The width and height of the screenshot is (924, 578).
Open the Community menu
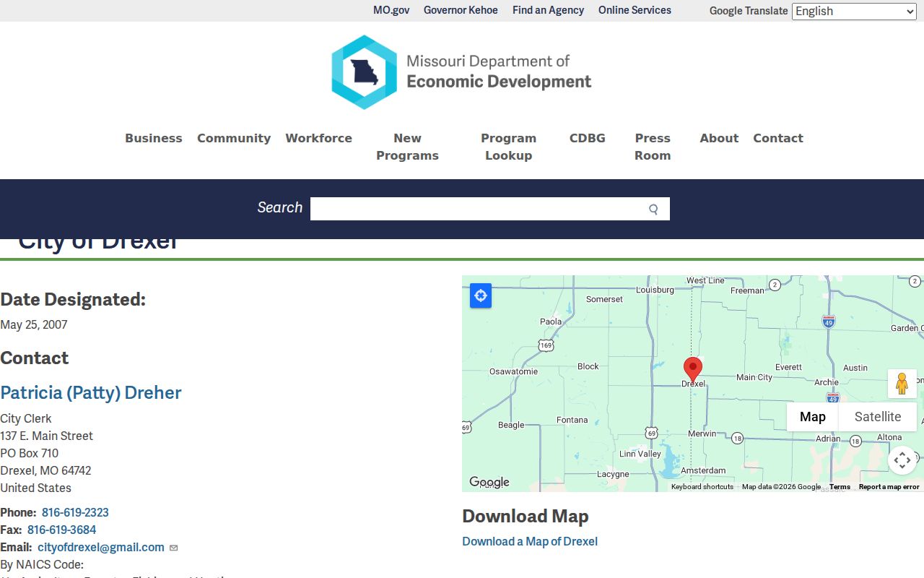pyautogui.click(x=234, y=138)
